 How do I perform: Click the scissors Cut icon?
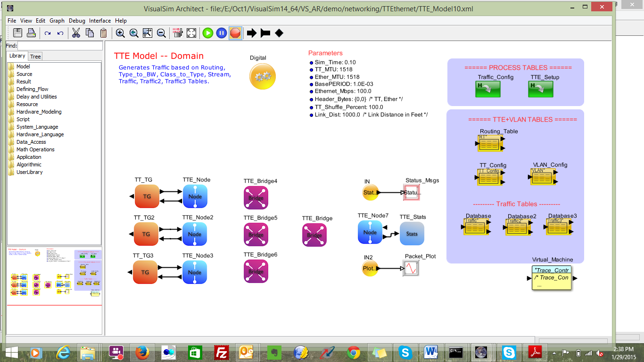click(76, 33)
